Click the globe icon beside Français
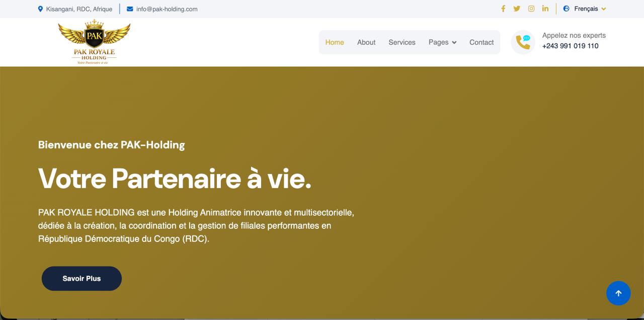Screen dimensions: 644x320 pyautogui.click(x=567, y=9)
